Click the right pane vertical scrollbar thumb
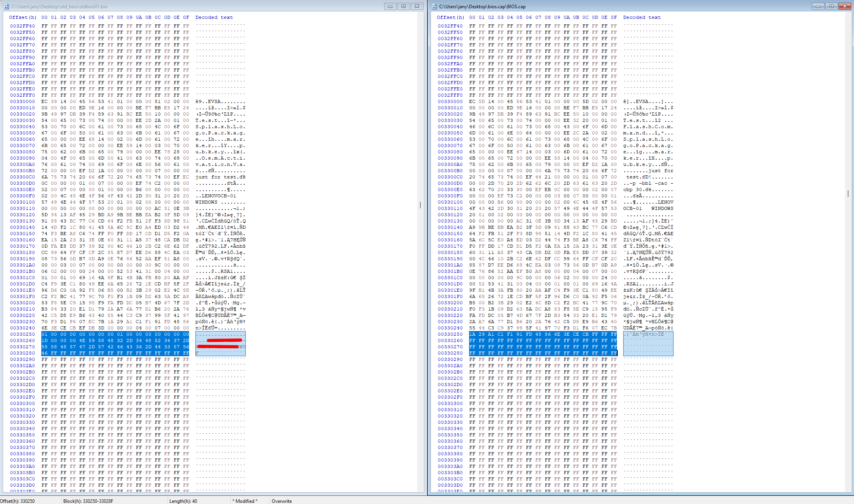This screenshot has width=854, height=504. [848, 193]
